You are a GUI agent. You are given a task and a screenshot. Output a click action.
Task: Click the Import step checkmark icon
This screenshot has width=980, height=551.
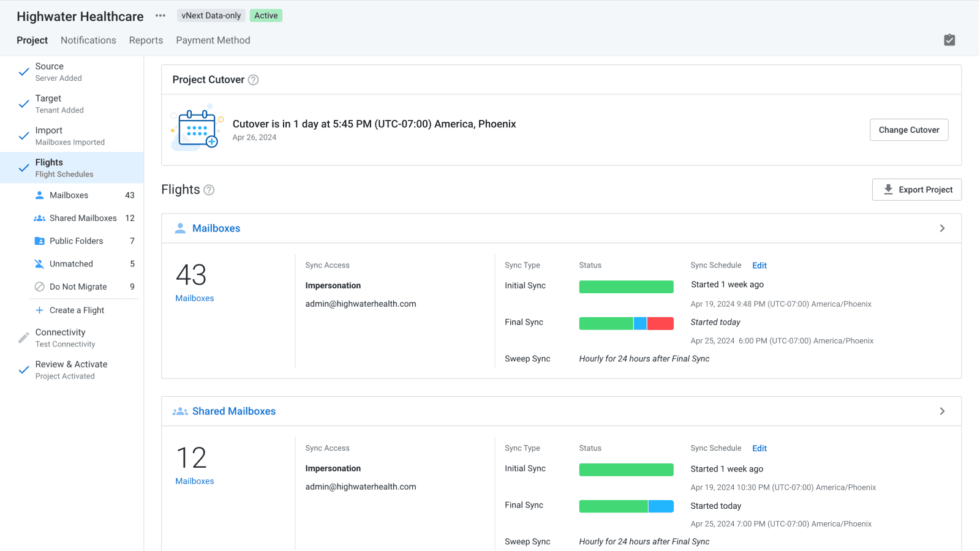click(23, 136)
